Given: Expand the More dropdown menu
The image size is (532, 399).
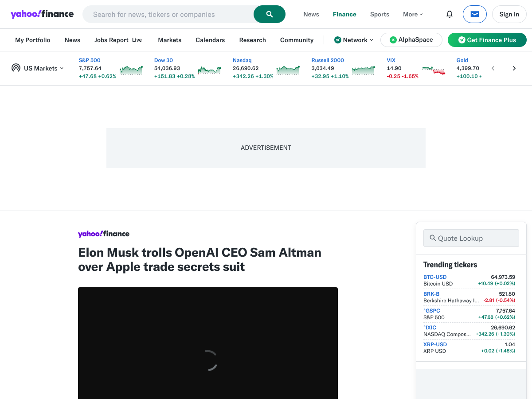Looking at the screenshot, I should tap(413, 14).
